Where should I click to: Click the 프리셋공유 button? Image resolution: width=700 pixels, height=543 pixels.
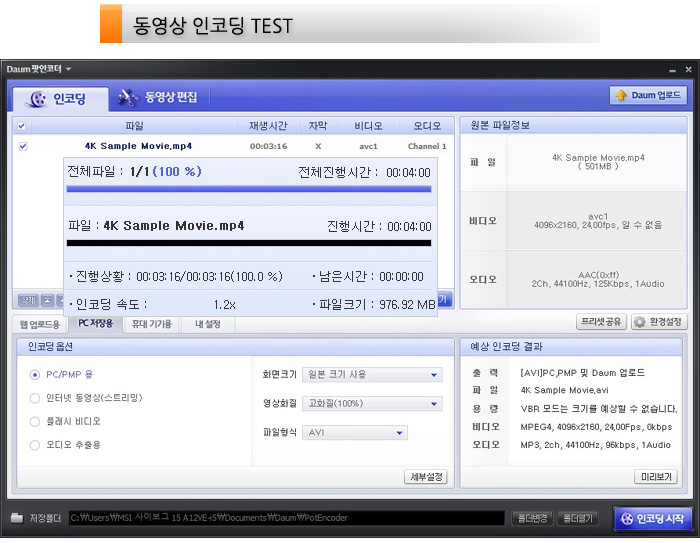(601, 322)
